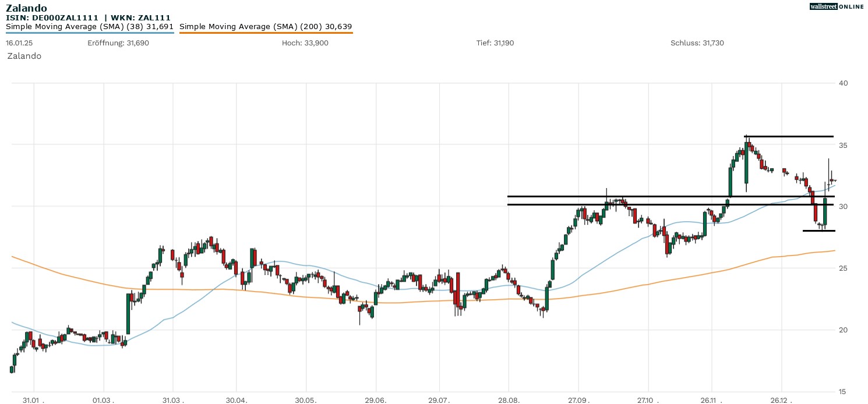Click the blue SMA 38 color line under legend

pyautogui.click(x=90, y=33)
